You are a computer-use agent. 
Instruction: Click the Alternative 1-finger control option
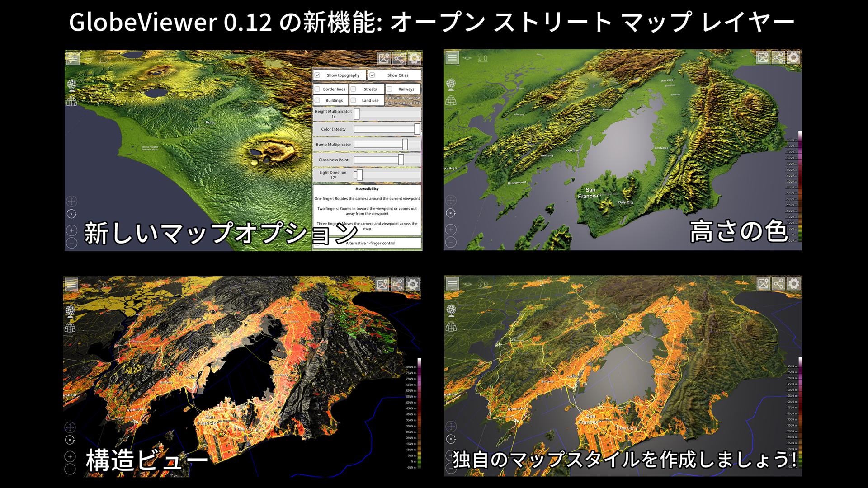click(367, 243)
